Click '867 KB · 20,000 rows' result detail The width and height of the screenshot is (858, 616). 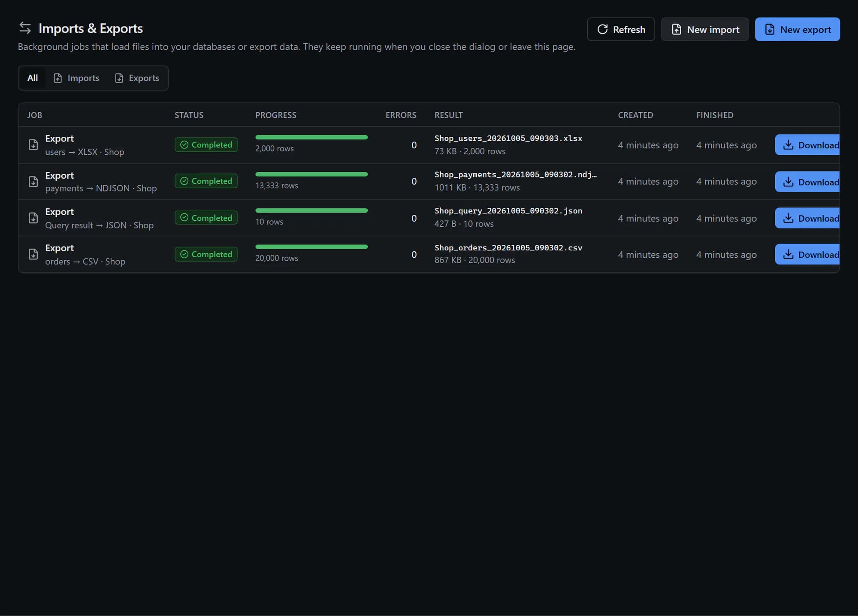point(474,260)
